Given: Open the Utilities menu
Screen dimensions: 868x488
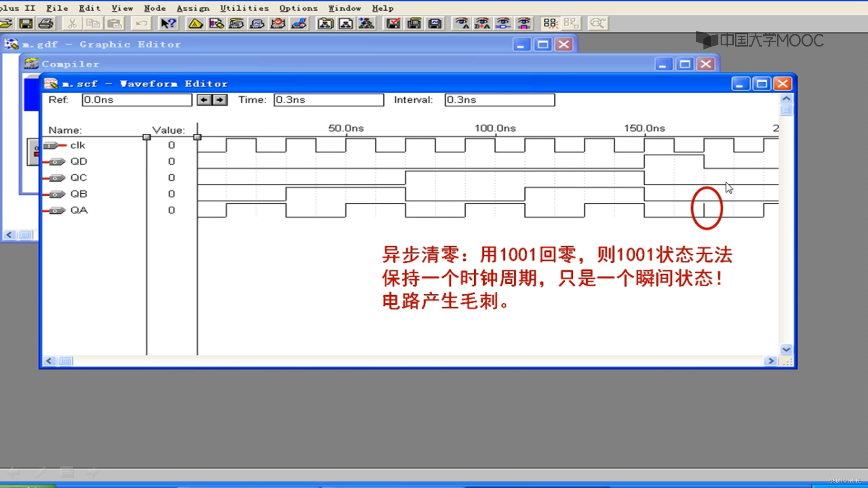Looking at the screenshot, I should [x=245, y=8].
